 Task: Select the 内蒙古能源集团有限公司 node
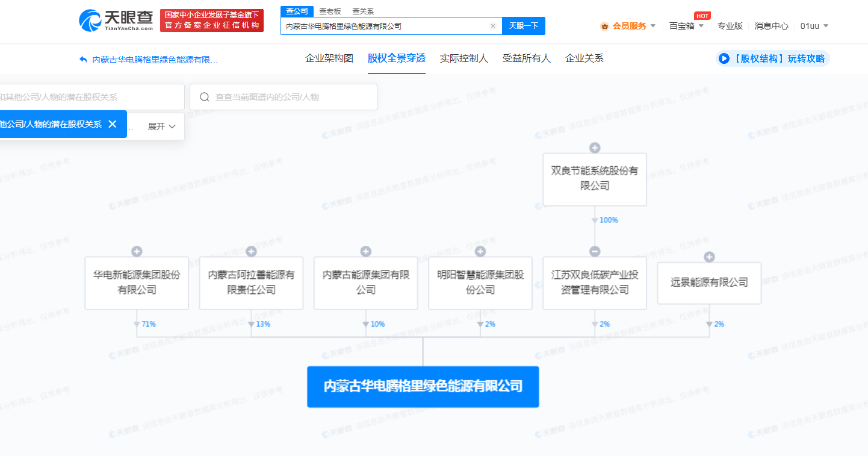[x=365, y=283]
